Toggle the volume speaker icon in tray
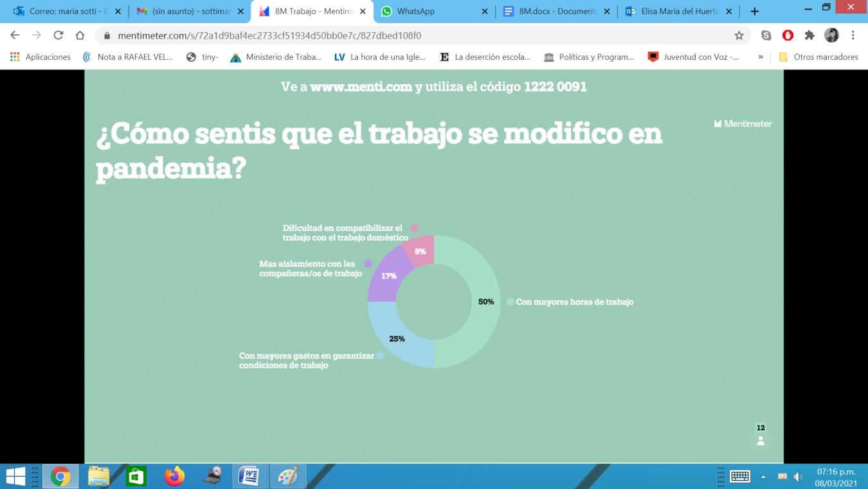The image size is (868, 489). pos(798,477)
